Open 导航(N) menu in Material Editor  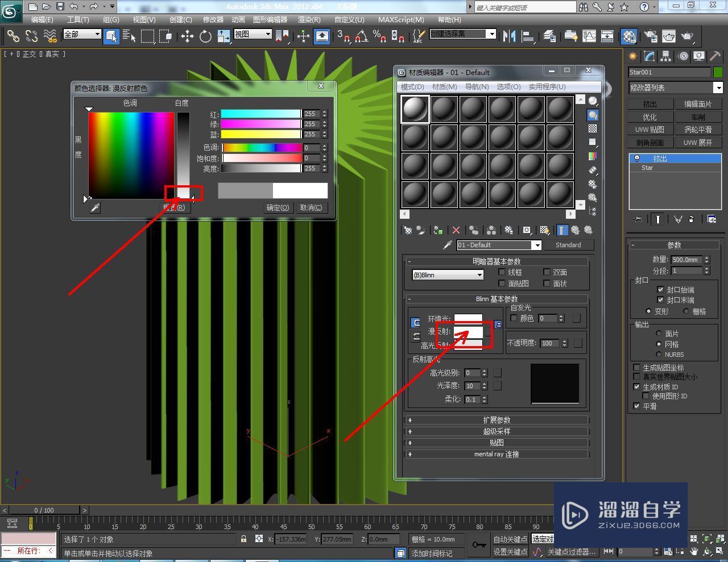pos(477,87)
